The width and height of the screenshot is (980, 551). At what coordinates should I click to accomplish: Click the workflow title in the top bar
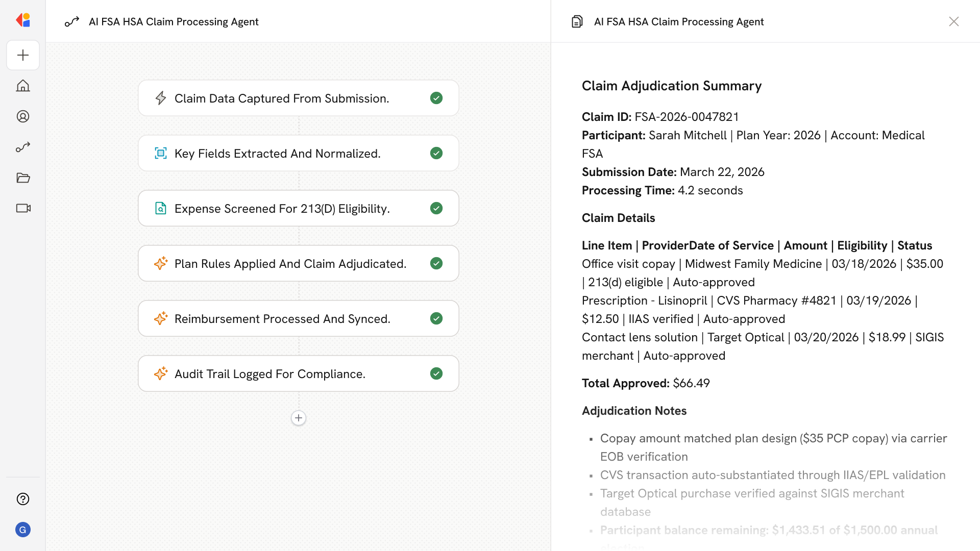coord(174,21)
